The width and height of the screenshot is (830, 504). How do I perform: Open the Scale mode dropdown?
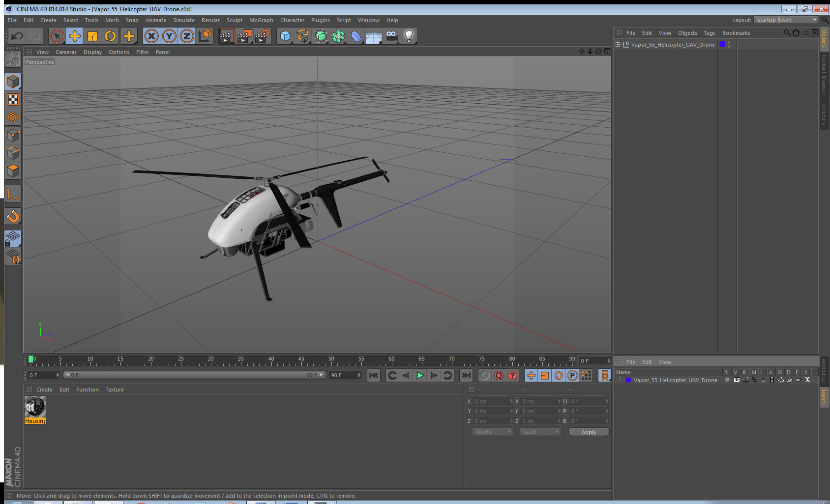pyautogui.click(x=540, y=432)
